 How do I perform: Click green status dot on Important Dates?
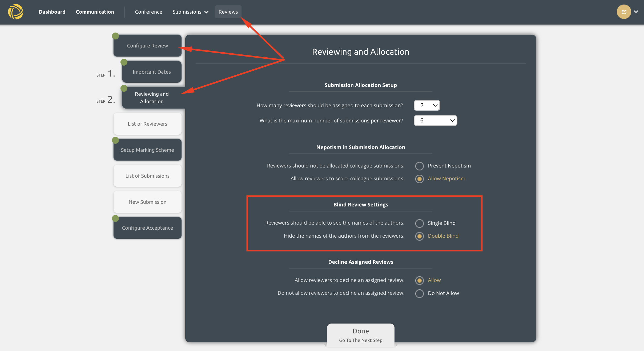pyautogui.click(x=124, y=62)
